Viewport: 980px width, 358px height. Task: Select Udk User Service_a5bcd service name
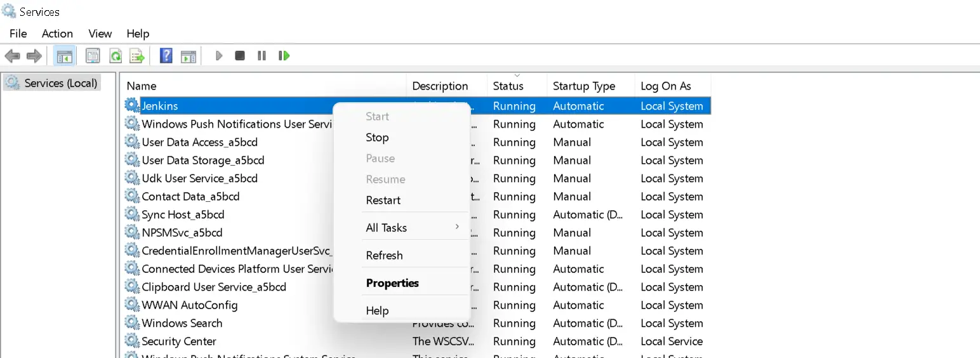pos(199,178)
